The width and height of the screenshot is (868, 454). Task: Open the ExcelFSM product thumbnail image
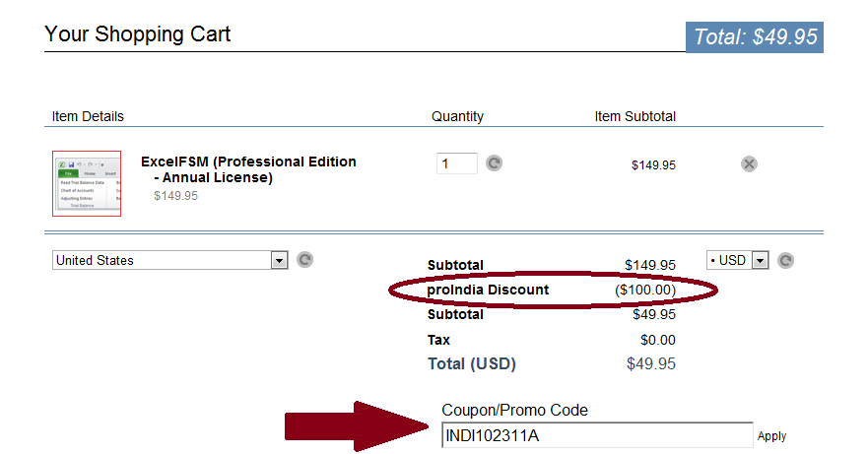[x=87, y=183]
